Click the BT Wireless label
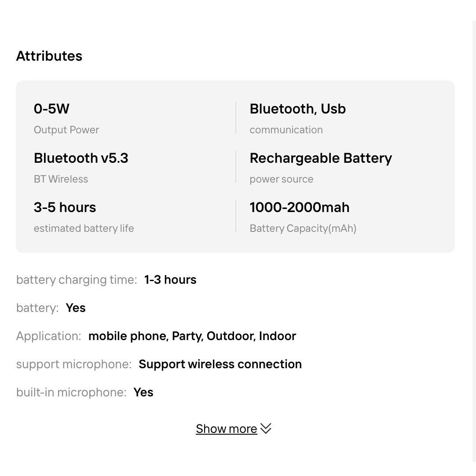Screen dimensions: 476x476 coord(61,179)
